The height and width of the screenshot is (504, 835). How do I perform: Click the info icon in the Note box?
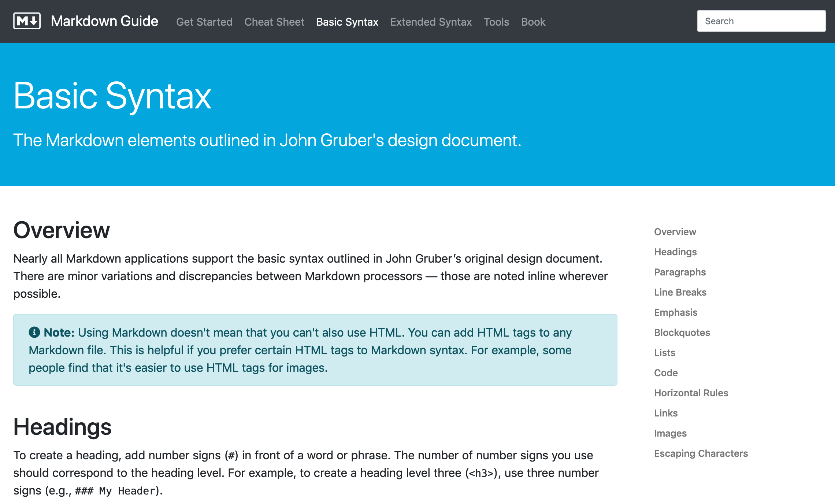(34, 332)
